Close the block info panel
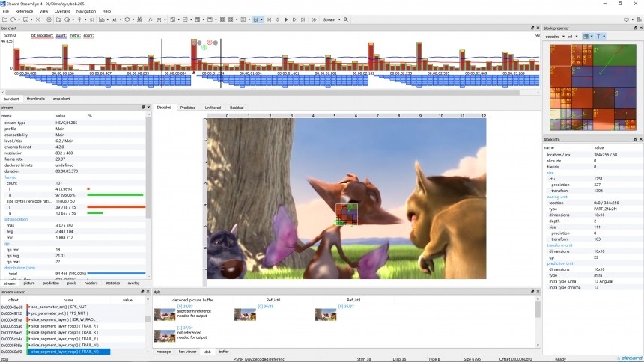This screenshot has width=644, height=362. click(640, 139)
